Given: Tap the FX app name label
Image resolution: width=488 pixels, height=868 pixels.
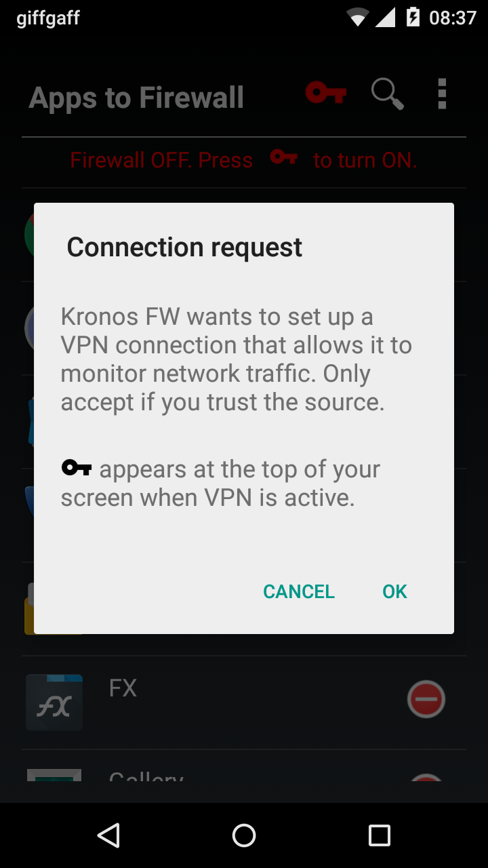Looking at the screenshot, I should (123, 688).
